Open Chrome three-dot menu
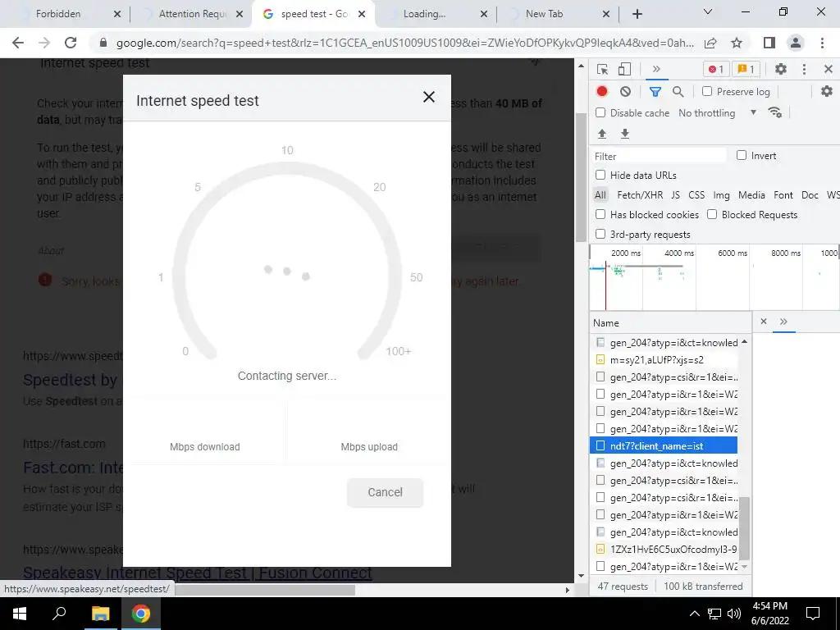Viewport: 840px width, 630px height. tap(822, 43)
